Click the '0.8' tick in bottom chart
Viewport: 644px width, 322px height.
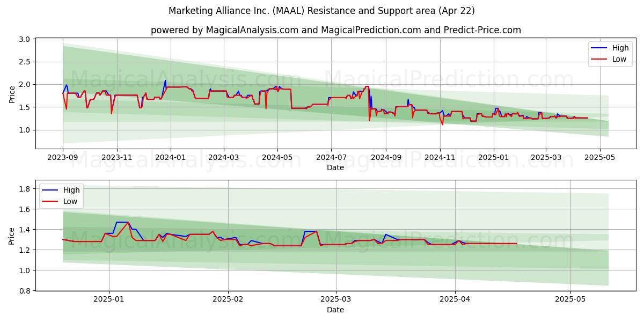tap(24, 291)
